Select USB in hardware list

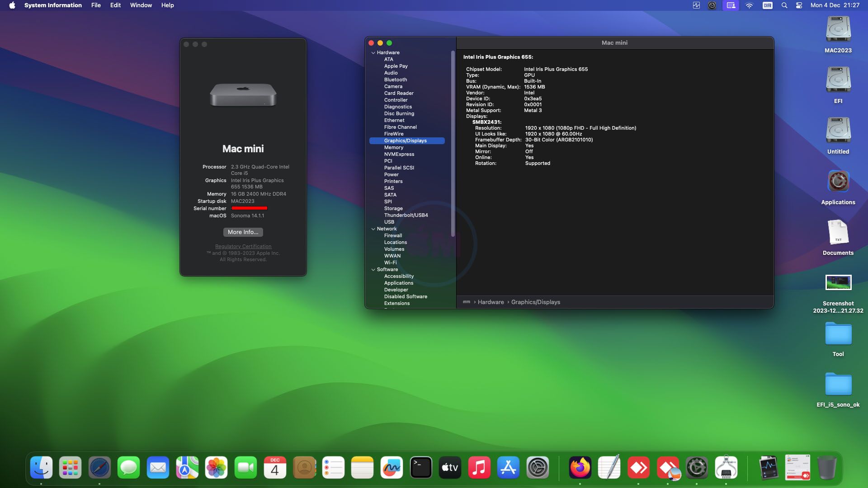pyautogui.click(x=389, y=222)
